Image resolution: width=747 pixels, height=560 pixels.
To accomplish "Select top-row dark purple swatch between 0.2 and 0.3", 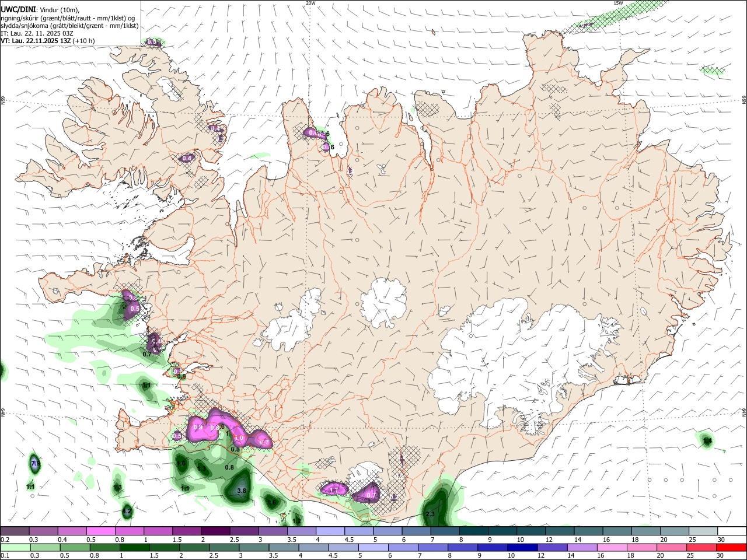I will 15,531.
